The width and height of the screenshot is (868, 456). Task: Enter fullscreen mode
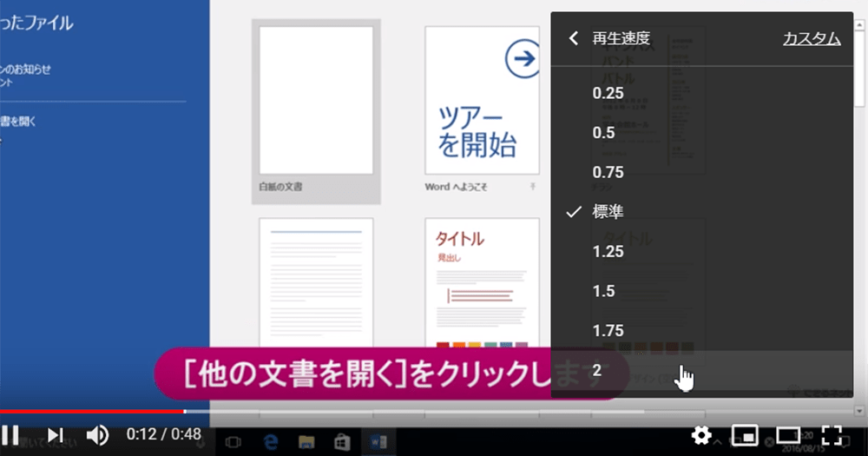pos(832,435)
